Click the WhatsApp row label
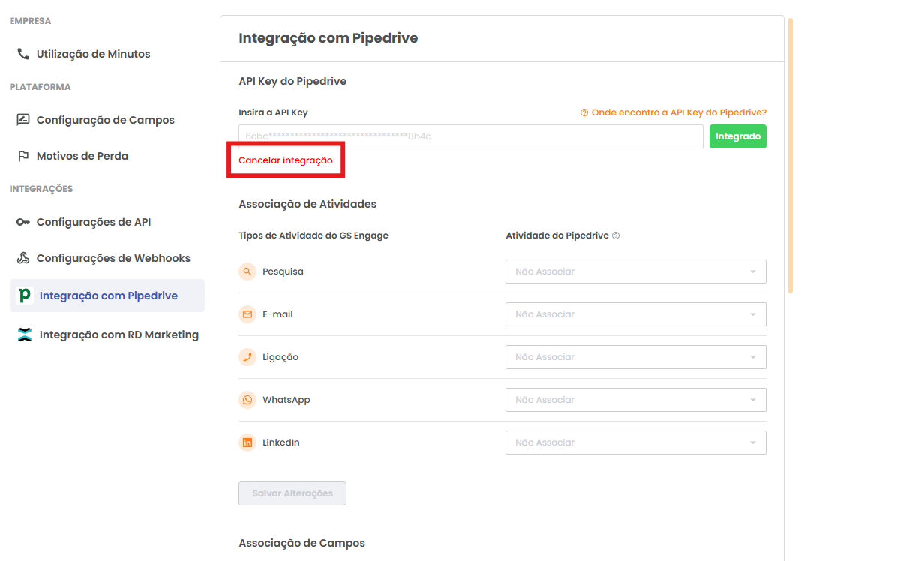 (286, 400)
